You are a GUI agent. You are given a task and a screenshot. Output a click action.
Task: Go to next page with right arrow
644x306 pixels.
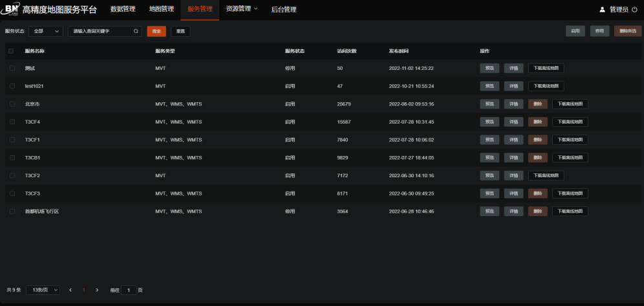(x=97, y=290)
